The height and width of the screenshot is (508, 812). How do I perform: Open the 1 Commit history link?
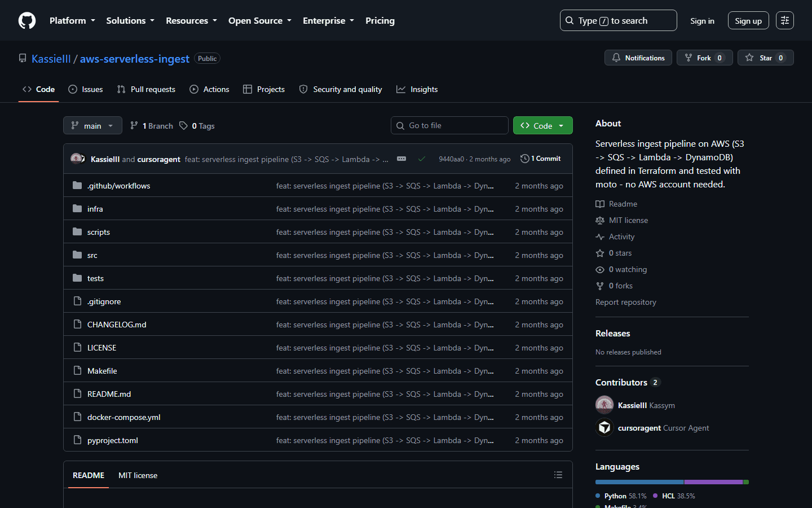pyautogui.click(x=541, y=159)
